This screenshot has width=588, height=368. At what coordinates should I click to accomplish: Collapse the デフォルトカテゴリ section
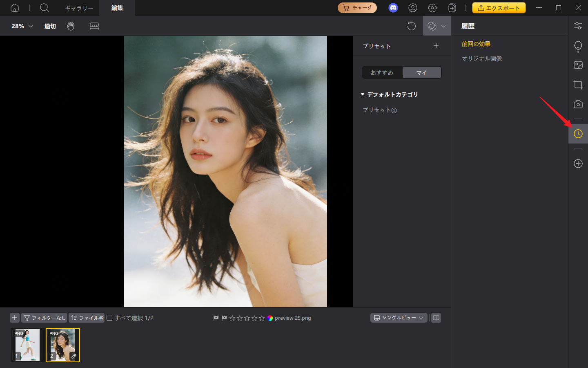363,94
